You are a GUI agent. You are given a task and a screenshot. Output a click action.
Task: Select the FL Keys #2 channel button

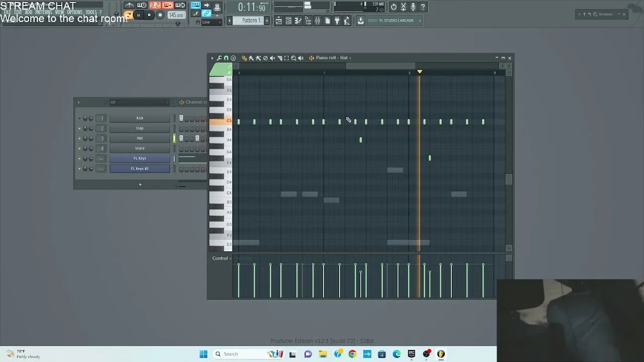click(x=140, y=168)
